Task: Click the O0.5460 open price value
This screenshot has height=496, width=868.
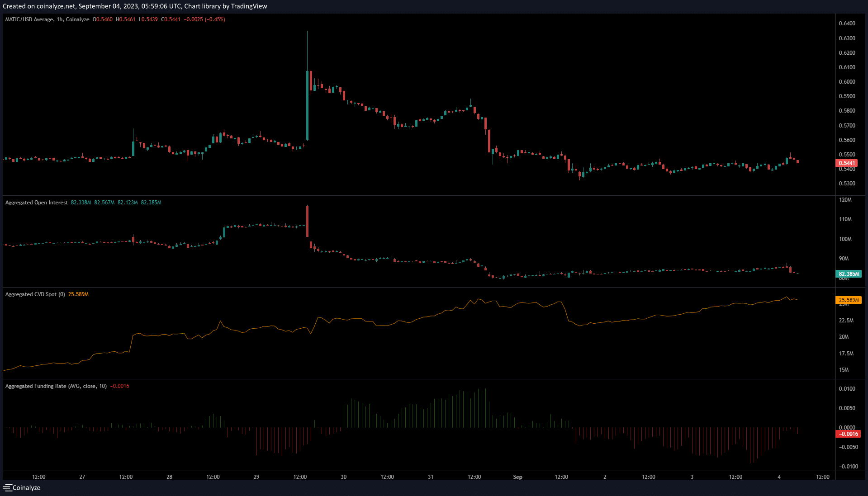Action: (x=103, y=19)
